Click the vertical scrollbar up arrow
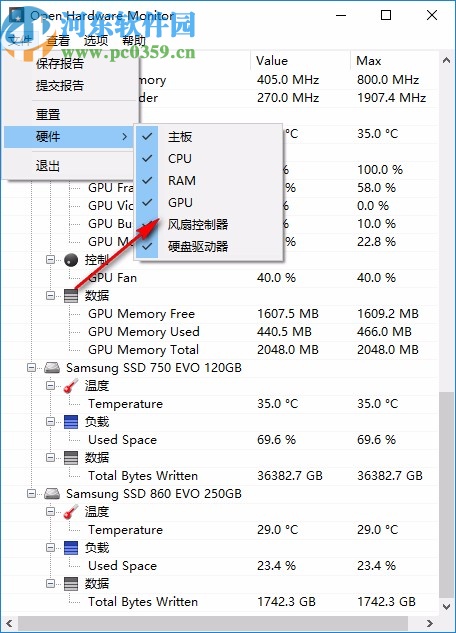The image size is (456, 633). 446,61
